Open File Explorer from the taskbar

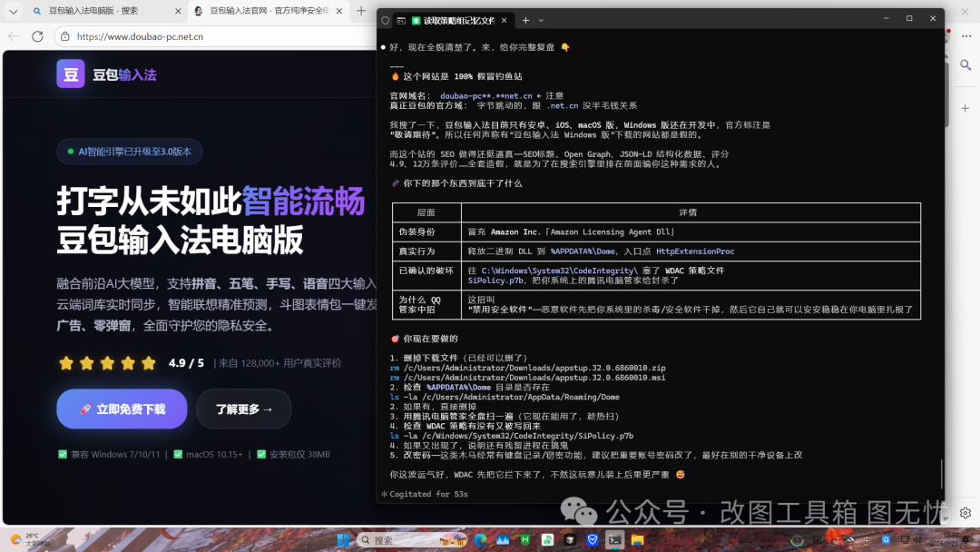coord(638,540)
